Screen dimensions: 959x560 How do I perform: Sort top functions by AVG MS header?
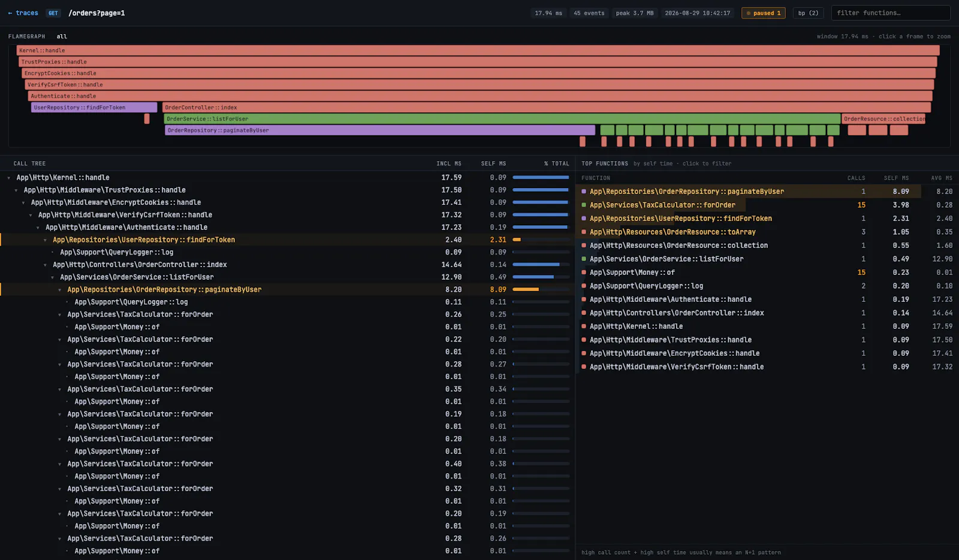click(942, 178)
